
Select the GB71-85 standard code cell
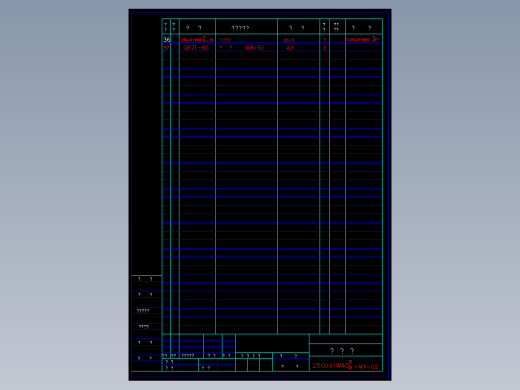(196, 48)
